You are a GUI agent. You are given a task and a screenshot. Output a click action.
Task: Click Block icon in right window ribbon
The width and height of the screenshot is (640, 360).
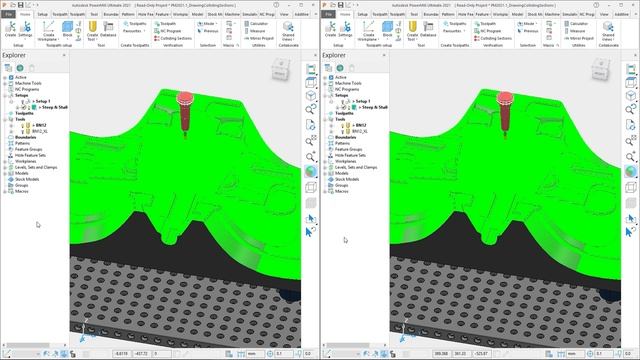point(387,29)
